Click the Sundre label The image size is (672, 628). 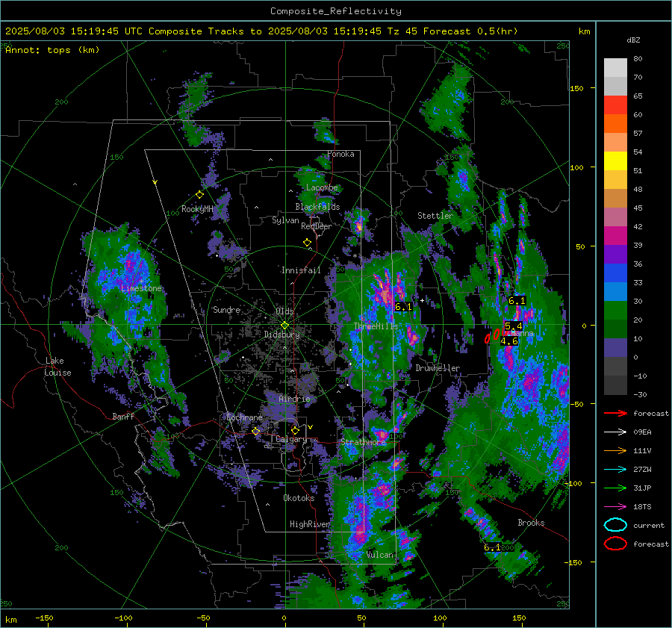226,309
